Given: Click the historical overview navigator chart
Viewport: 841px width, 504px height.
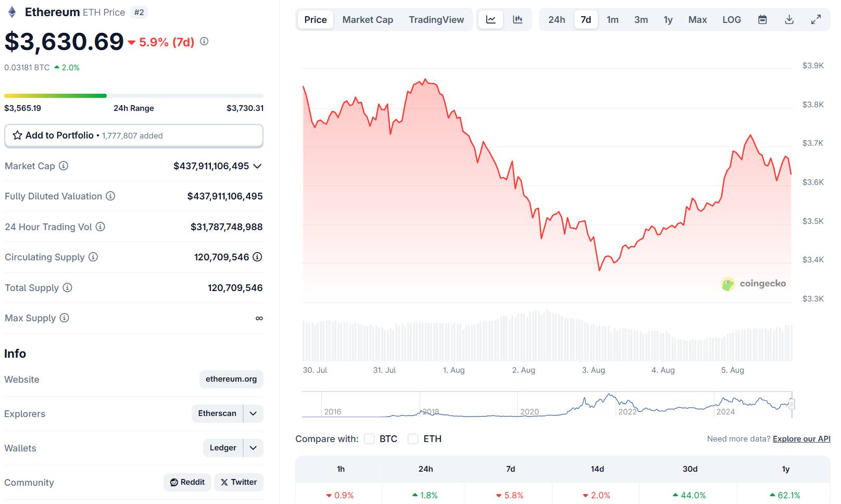Looking at the screenshot, I should pos(547,405).
